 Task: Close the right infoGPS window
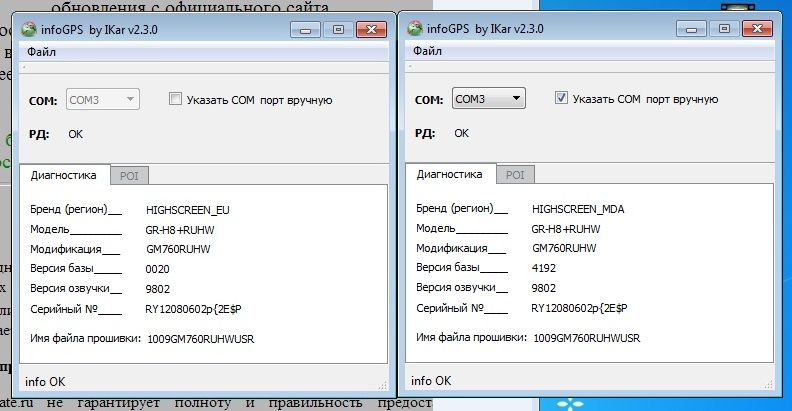click(757, 30)
